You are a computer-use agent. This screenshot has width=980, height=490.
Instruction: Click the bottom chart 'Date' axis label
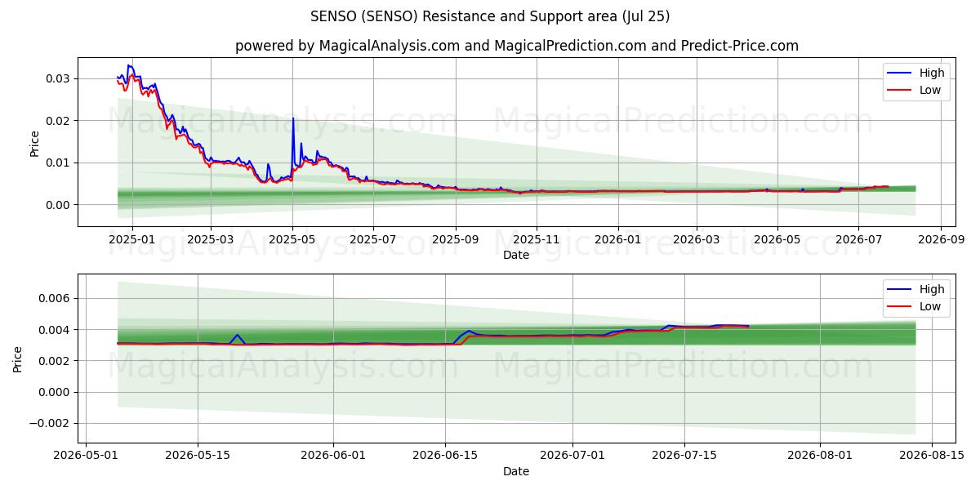click(x=516, y=471)
